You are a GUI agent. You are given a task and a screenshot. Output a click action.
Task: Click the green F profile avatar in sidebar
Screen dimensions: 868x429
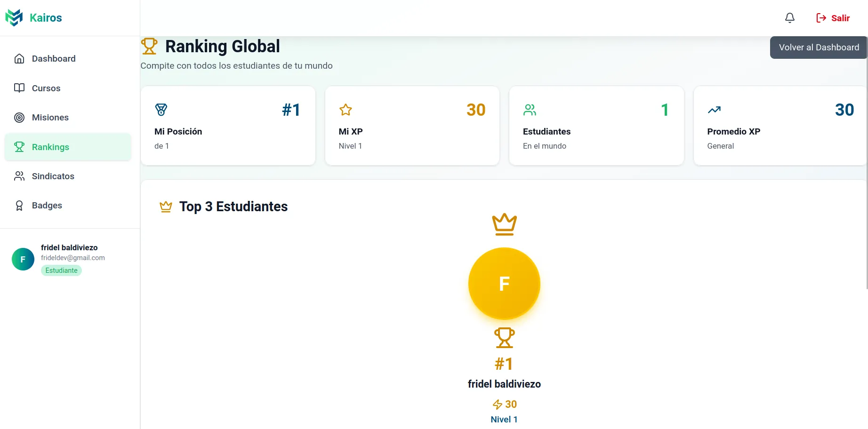tap(23, 259)
